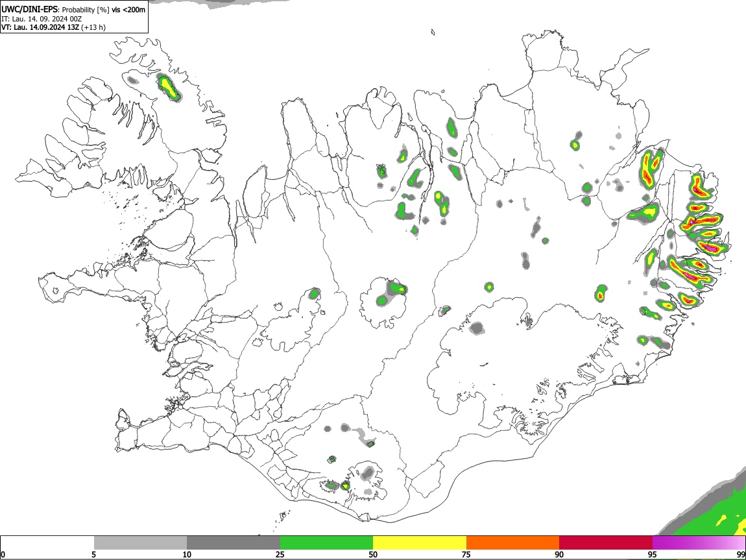Viewport: 746px width, 560px height.
Task: Click the white 0-5% legend segment
Action: [x=47, y=542]
